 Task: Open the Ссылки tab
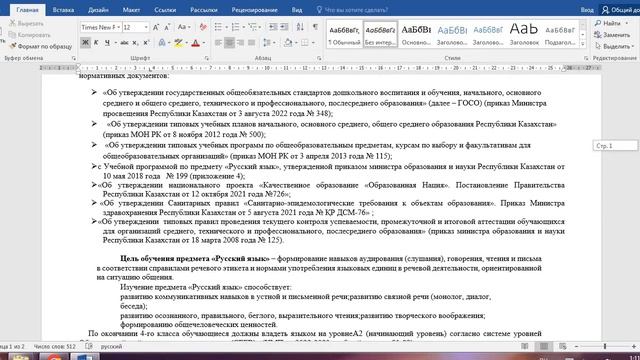(x=165, y=10)
